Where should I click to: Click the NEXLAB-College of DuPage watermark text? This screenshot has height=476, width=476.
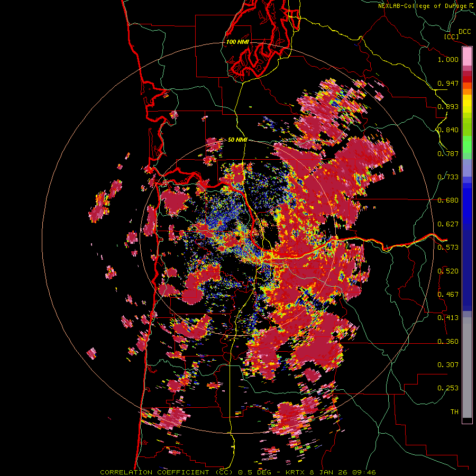click(x=423, y=6)
